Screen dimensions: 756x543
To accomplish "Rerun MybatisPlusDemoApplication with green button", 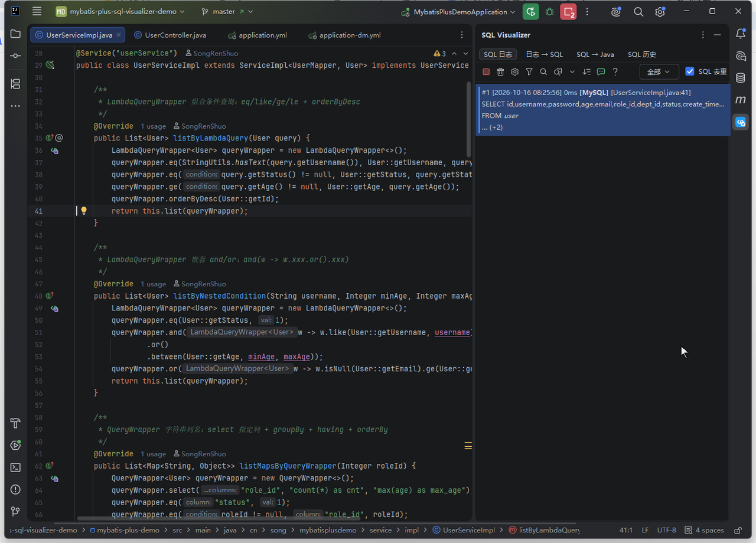I will click(531, 12).
